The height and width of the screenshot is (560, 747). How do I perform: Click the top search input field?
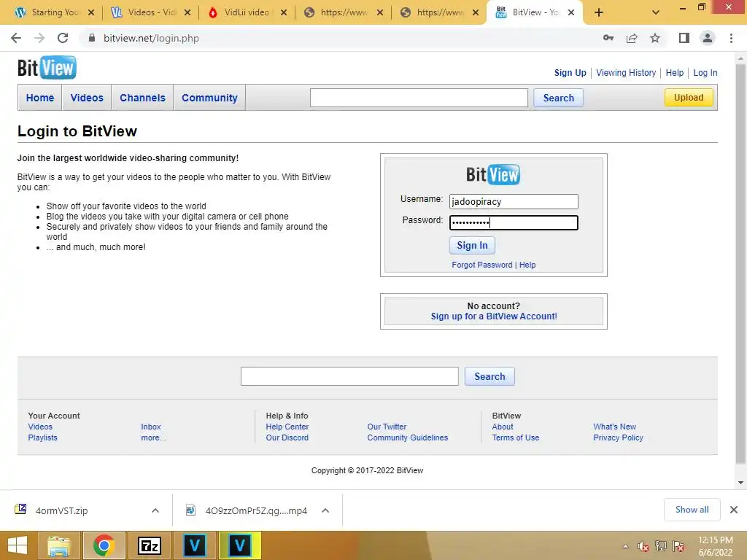tap(419, 98)
